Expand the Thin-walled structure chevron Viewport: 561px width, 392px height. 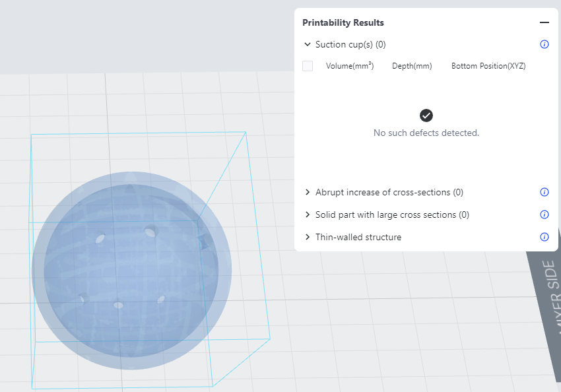coord(308,238)
